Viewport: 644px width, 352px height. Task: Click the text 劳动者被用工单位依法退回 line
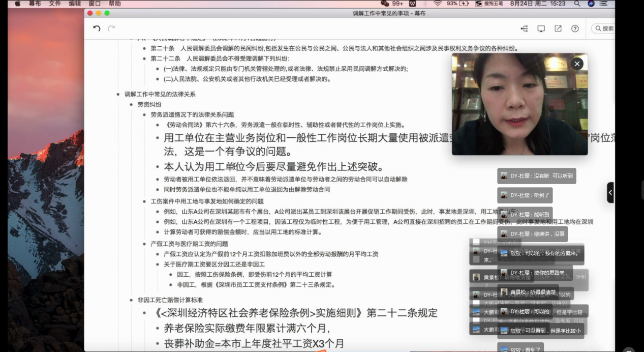285,179
